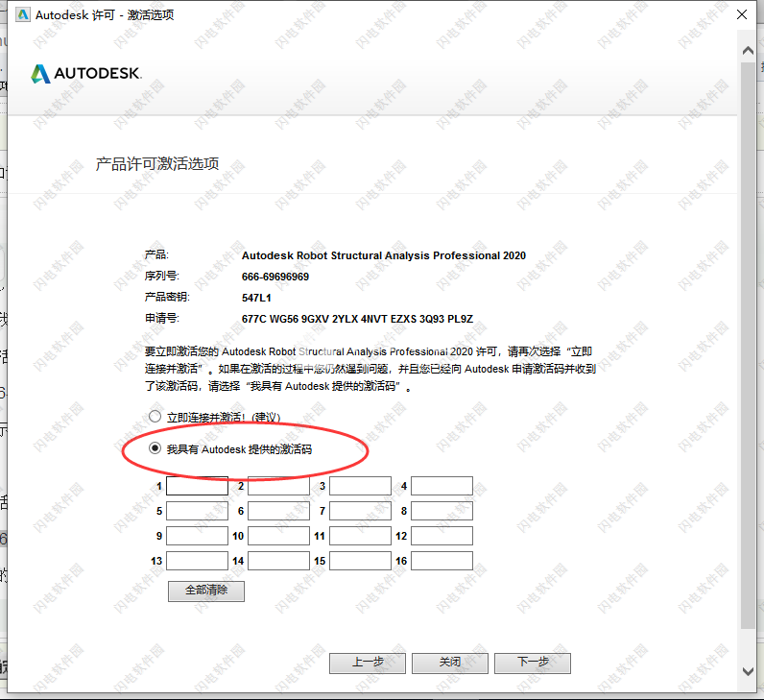Go back with the 上一步 button
The width and height of the screenshot is (764, 700).
pyautogui.click(x=368, y=663)
